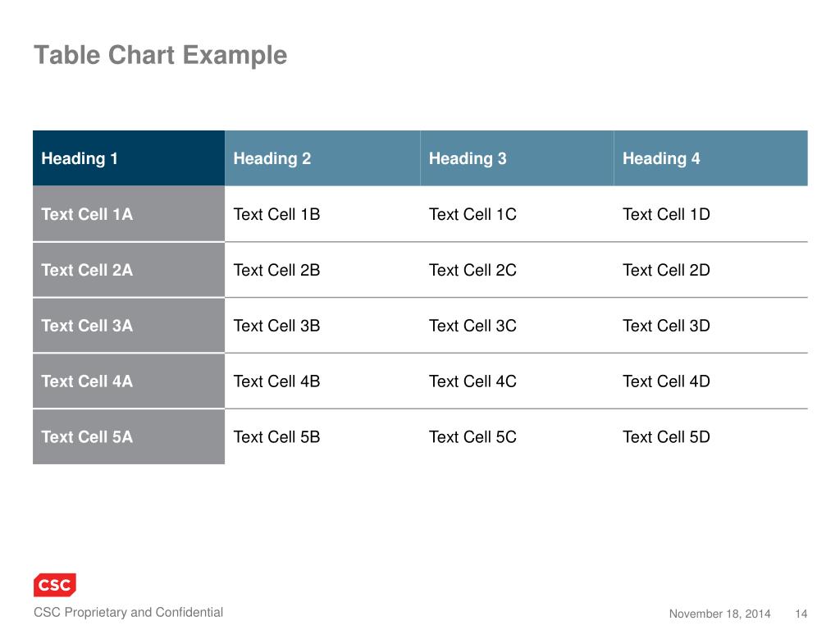Screen dimensions: 840x630
Task: Select row header Text Cell 4A
Action: pyautogui.click(x=129, y=381)
